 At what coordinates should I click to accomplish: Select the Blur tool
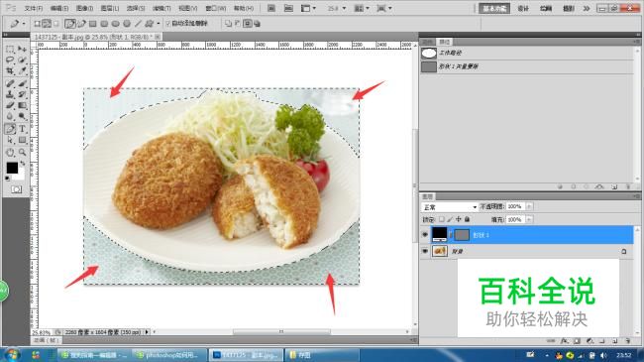(x=10, y=116)
